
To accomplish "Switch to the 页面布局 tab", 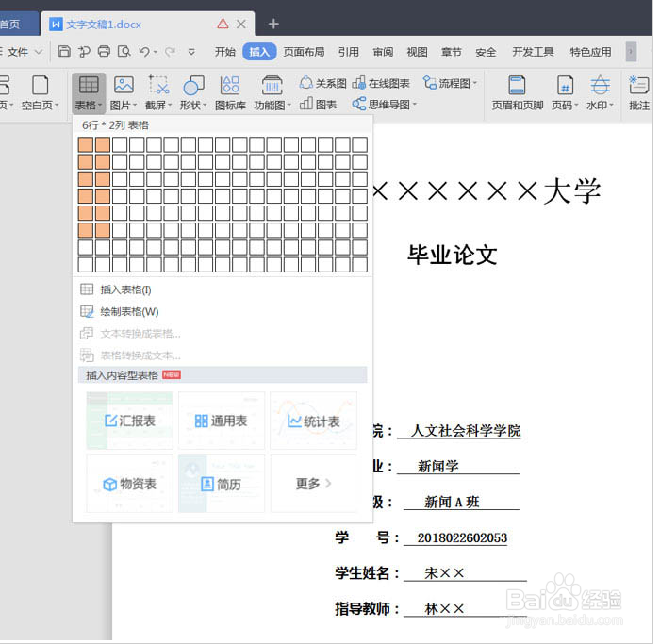I will tap(304, 52).
